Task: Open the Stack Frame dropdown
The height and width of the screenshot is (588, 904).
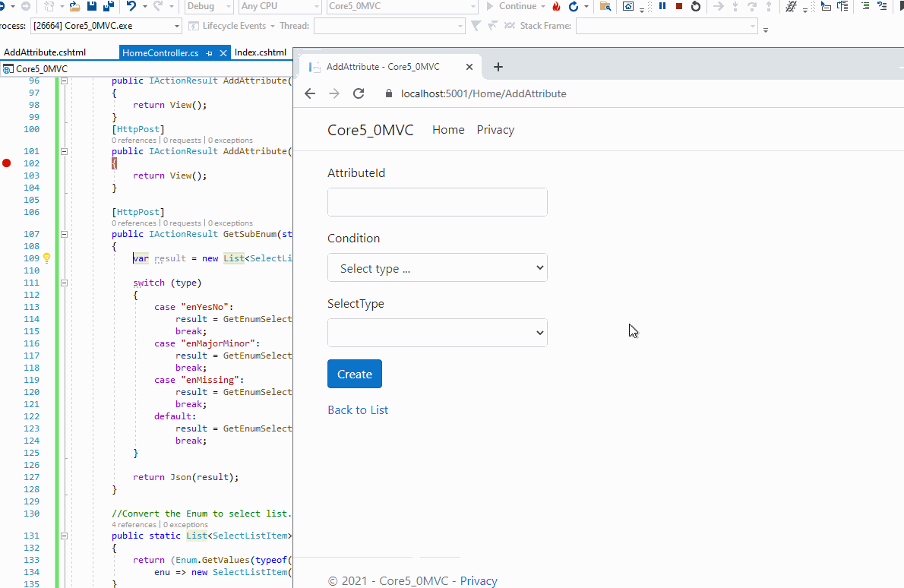Action: point(666,26)
